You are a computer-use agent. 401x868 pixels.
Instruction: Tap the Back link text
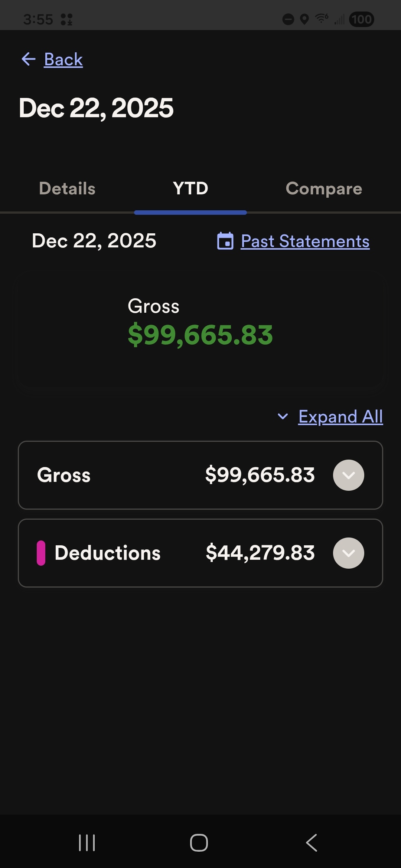click(63, 59)
